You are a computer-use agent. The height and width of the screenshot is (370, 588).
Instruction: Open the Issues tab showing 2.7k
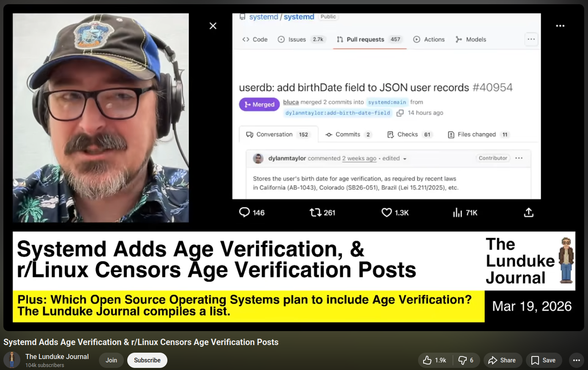[x=301, y=39]
